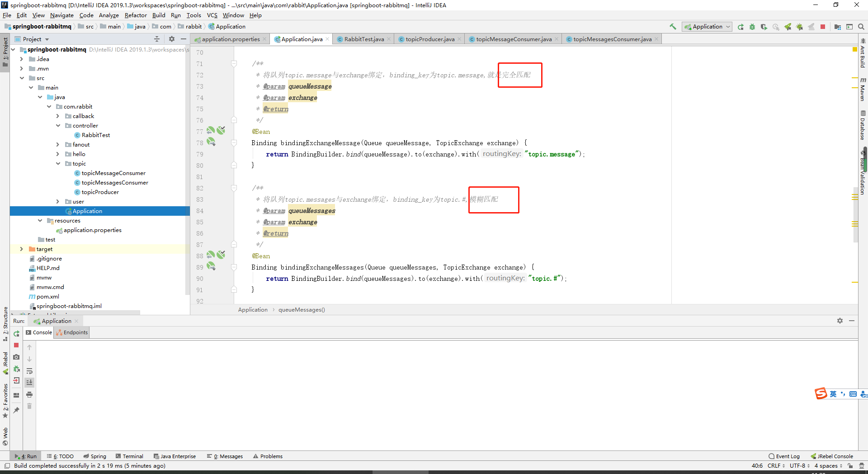This screenshot has height=474, width=868.
Task: Toggle soft-wrap in the console
Action: (x=29, y=371)
